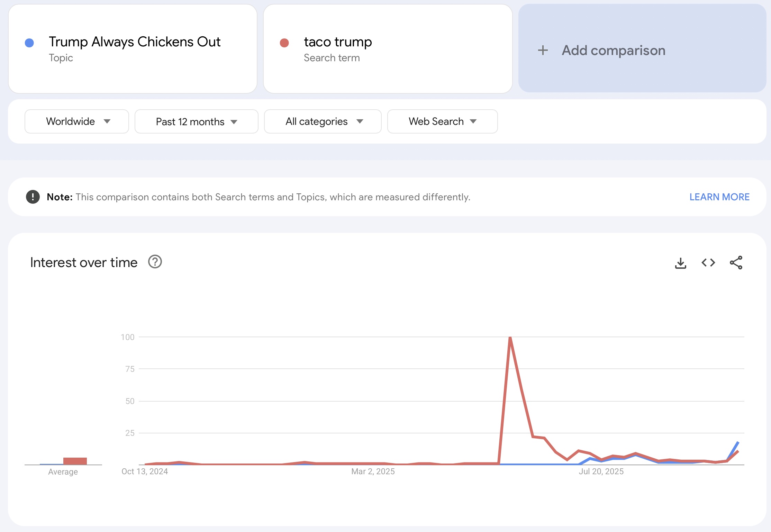Image resolution: width=771 pixels, height=532 pixels.
Task: Click the red Average bar
Action: click(x=75, y=461)
